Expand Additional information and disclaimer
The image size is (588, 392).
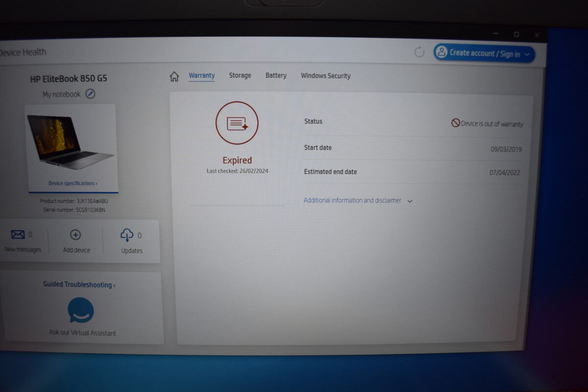coord(358,200)
